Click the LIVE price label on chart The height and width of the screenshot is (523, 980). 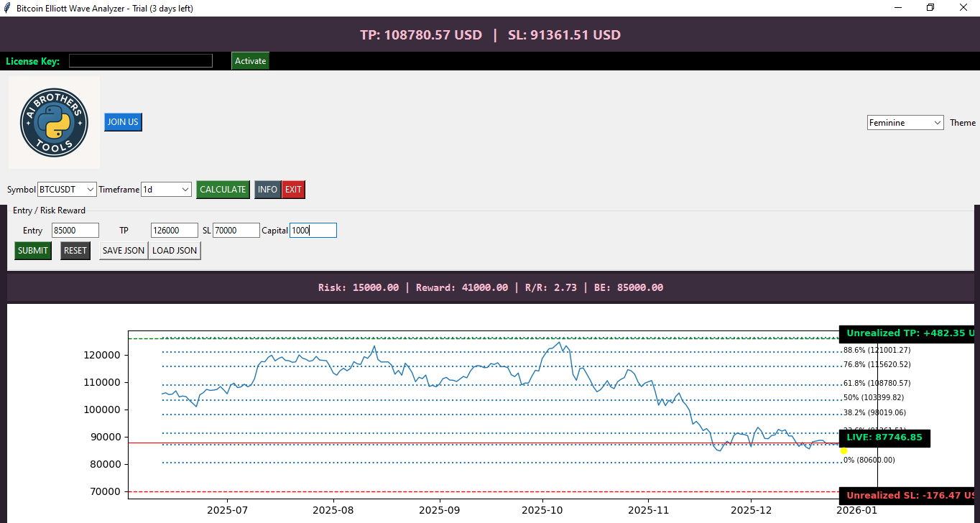(x=884, y=438)
